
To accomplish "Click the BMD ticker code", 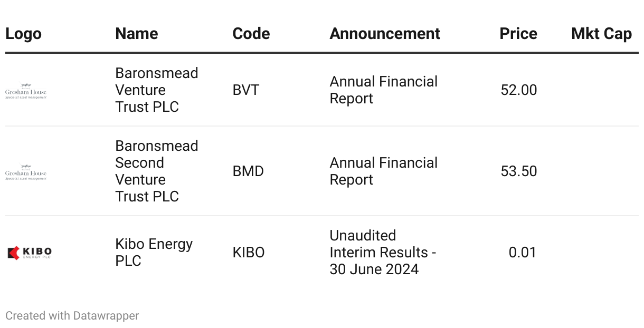I will click(x=248, y=171).
